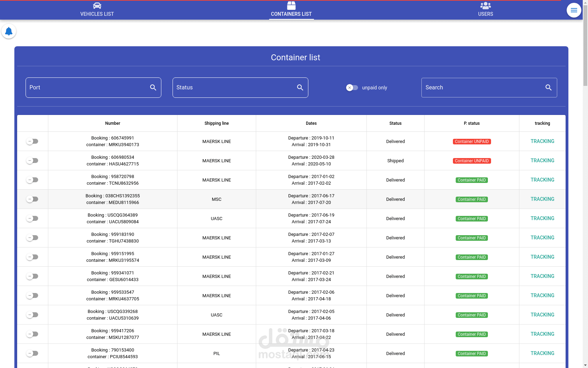Image resolution: width=588 pixels, height=368 pixels.
Task: Click the magnifier icon in Port field
Action: point(153,88)
